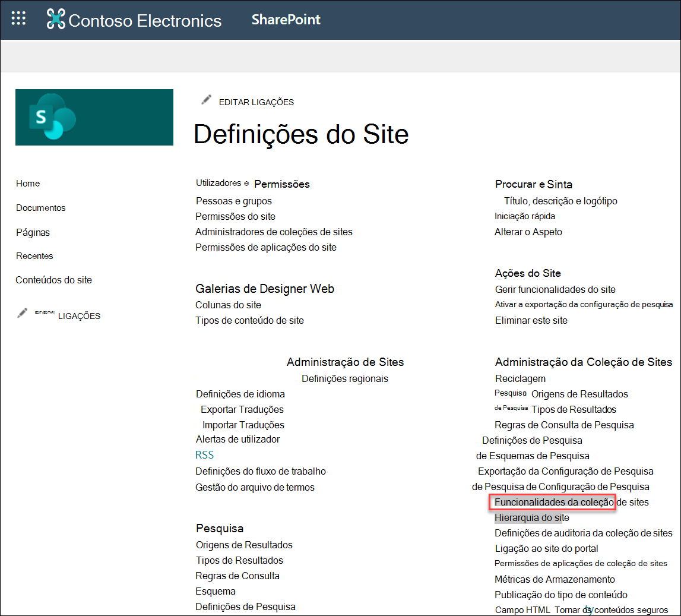Open Gerir funcionalidades do site
This screenshot has height=616, width=681.
555,289
